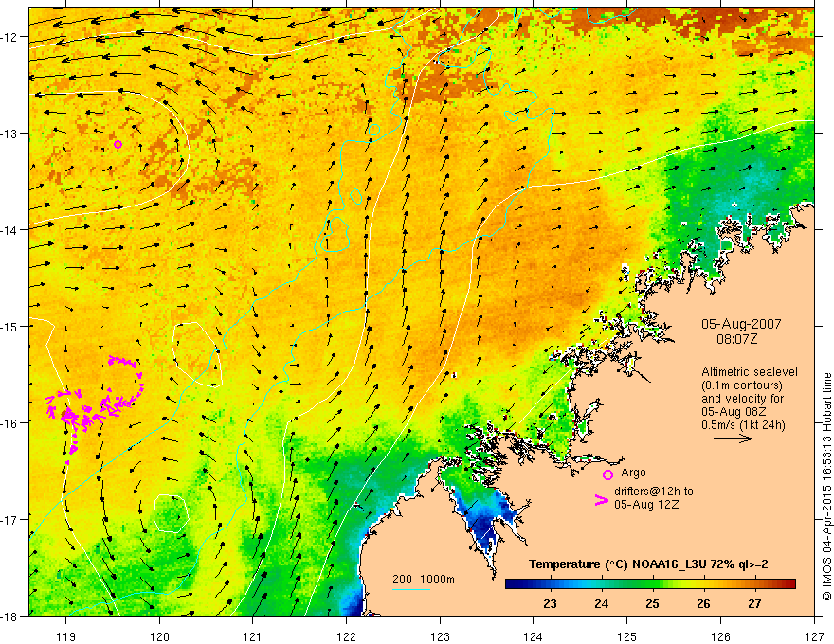Click the colorbar tick label 26
Screen dimensions: 834x644
click(x=703, y=603)
